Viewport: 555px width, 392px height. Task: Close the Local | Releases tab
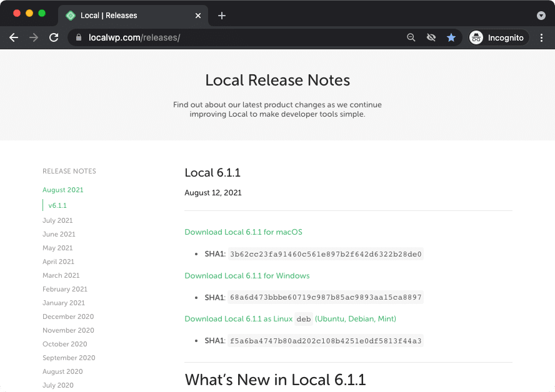(x=198, y=16)
